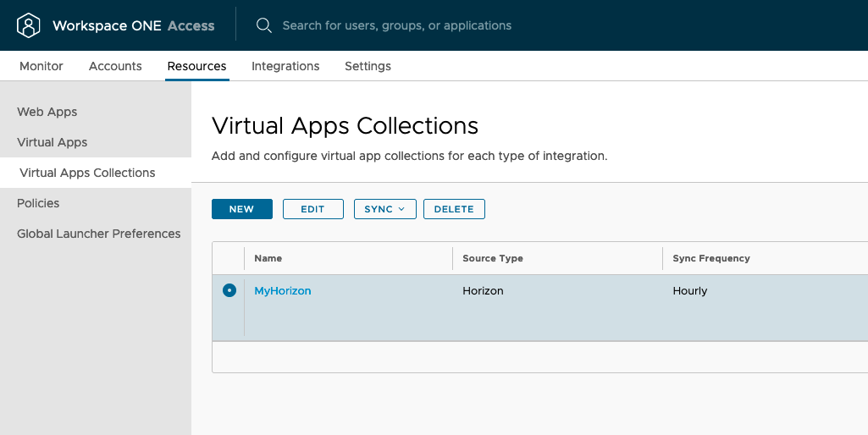Viewport: 868px width, 435px height.
Task: Focus the users, groups, applications search field
Action: click(x=396, y=25)
